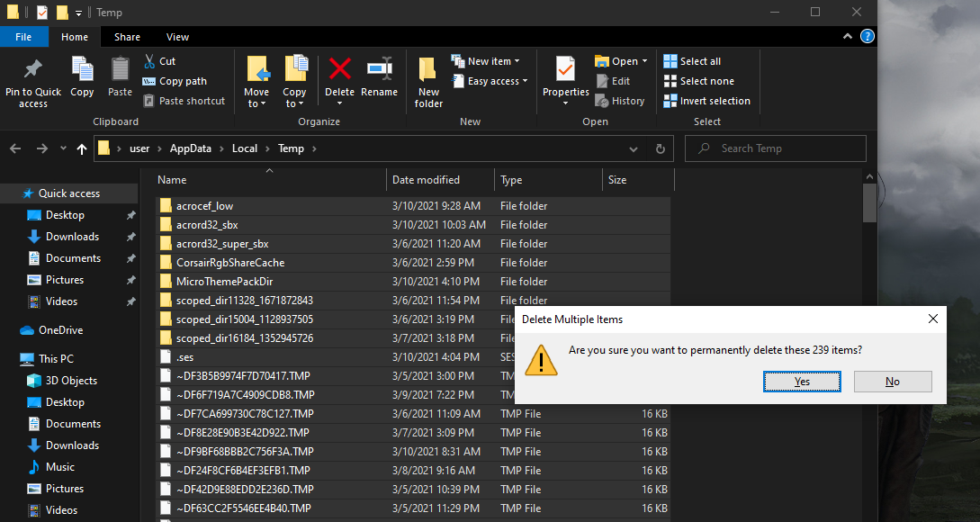Image resolution: width=980 pixels, height=522 pixels.
Task: Open address bar history dropdown chevron
Action: click(x=635, y=148)
